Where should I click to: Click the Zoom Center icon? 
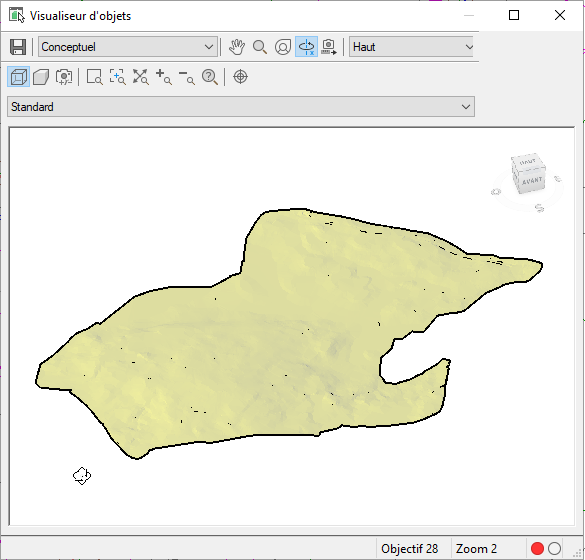118,77
